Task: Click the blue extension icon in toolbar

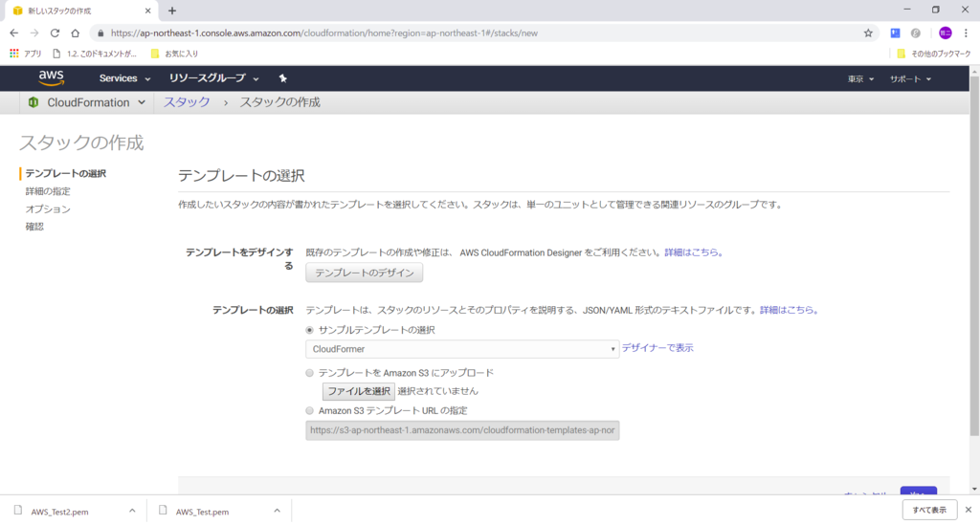Action: (x=895, y=33)
